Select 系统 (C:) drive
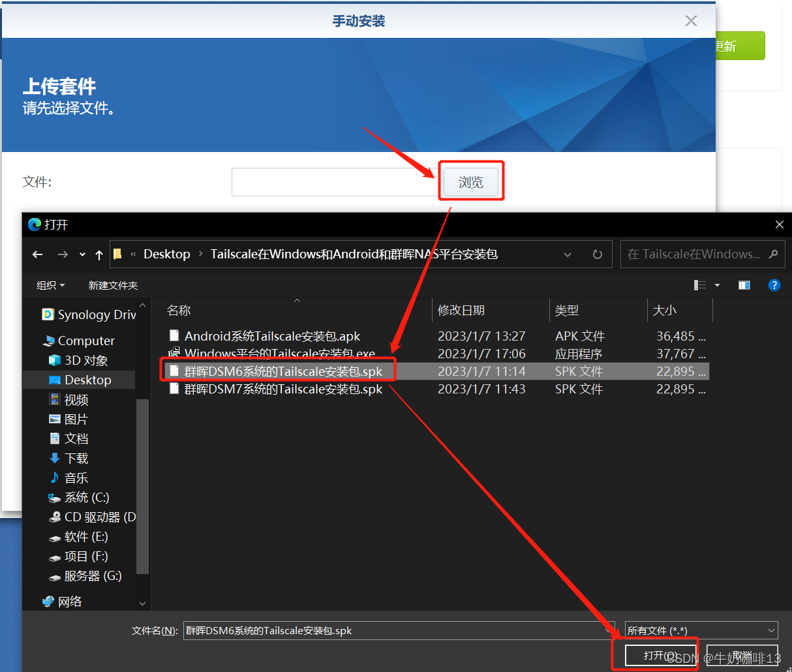This screenshot has height=672, width=792. click(79, 497)
